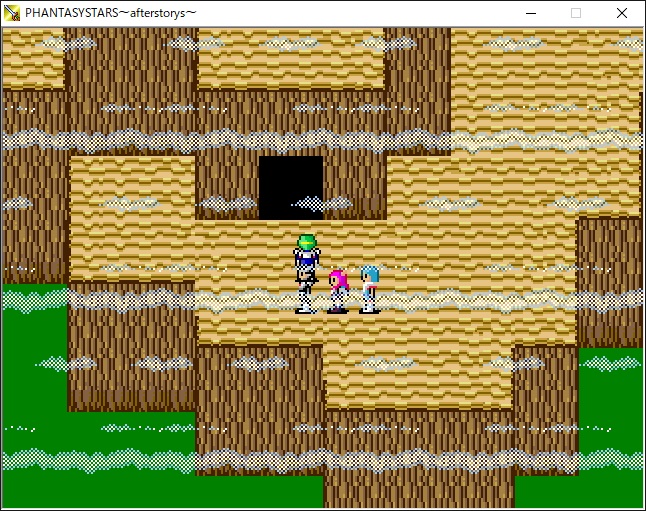
Task: Click the PHANTASYSTARS application icon in title bar
Action: [x=13, y=13]
